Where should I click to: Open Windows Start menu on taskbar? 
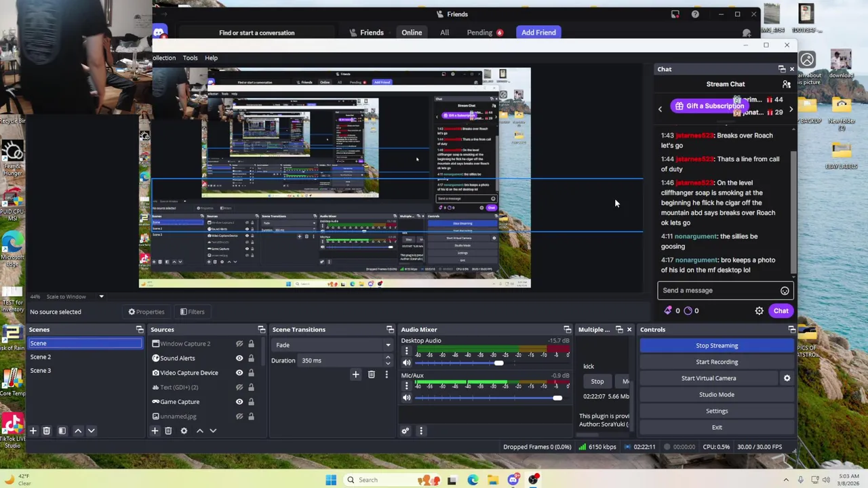tap(331, 480)
